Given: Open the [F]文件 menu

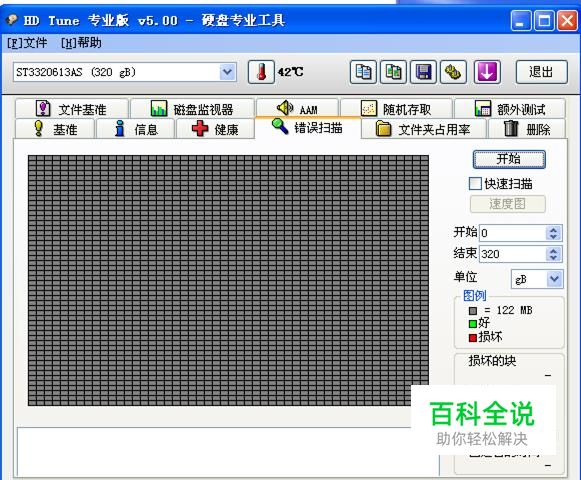Looking at the screenshot, I should (27, 43).
